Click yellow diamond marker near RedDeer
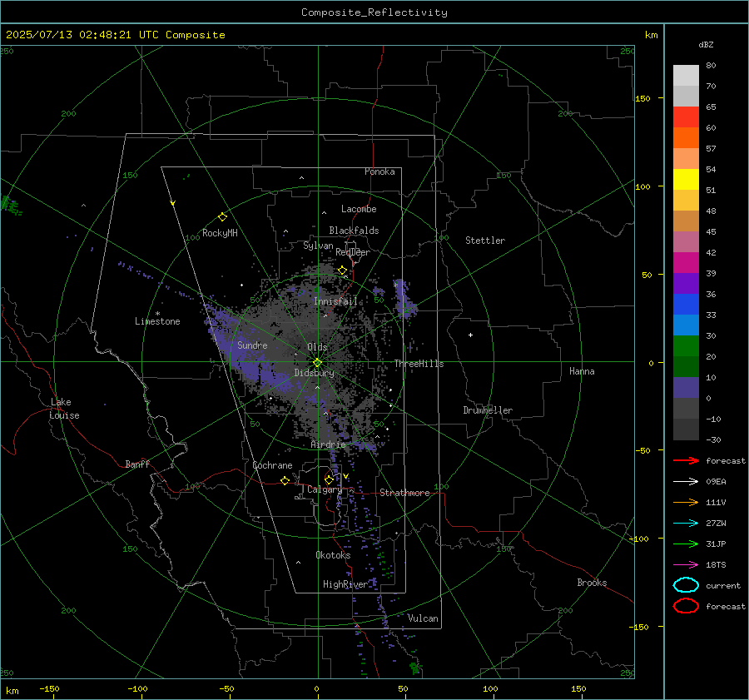Viewport: 749px width, 700px height. point(342,271)
